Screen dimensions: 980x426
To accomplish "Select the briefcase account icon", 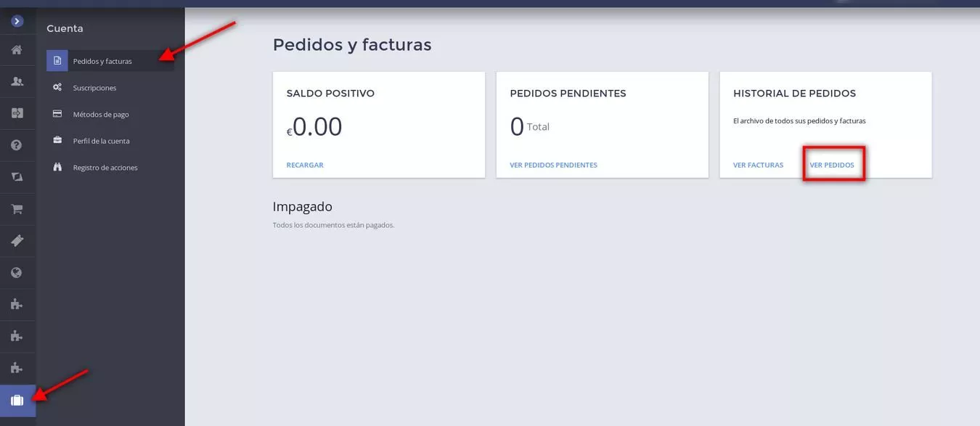I will point(17,401).
